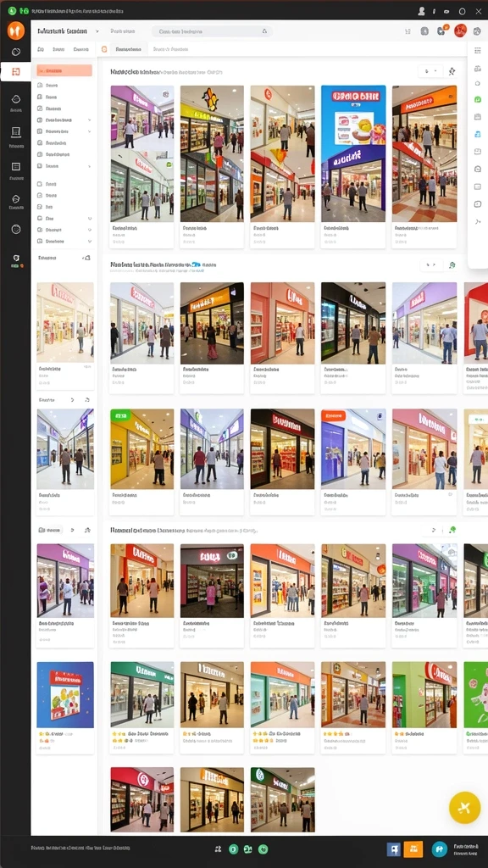This screenshot has height=868, width=488.
Task: Click the pin icon beside the first section dropdown
Action: (x=452, y=71)
